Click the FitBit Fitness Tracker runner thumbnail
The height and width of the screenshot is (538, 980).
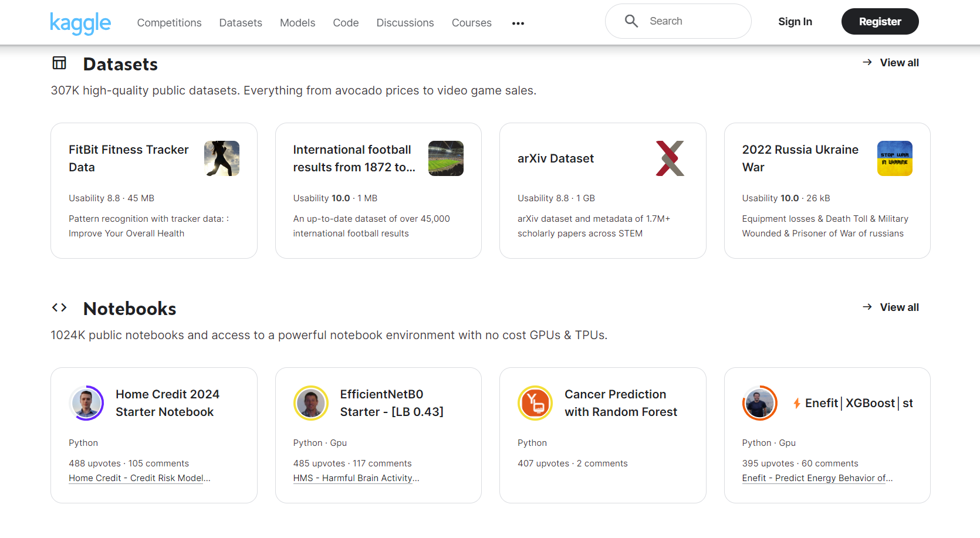point(221,158)
